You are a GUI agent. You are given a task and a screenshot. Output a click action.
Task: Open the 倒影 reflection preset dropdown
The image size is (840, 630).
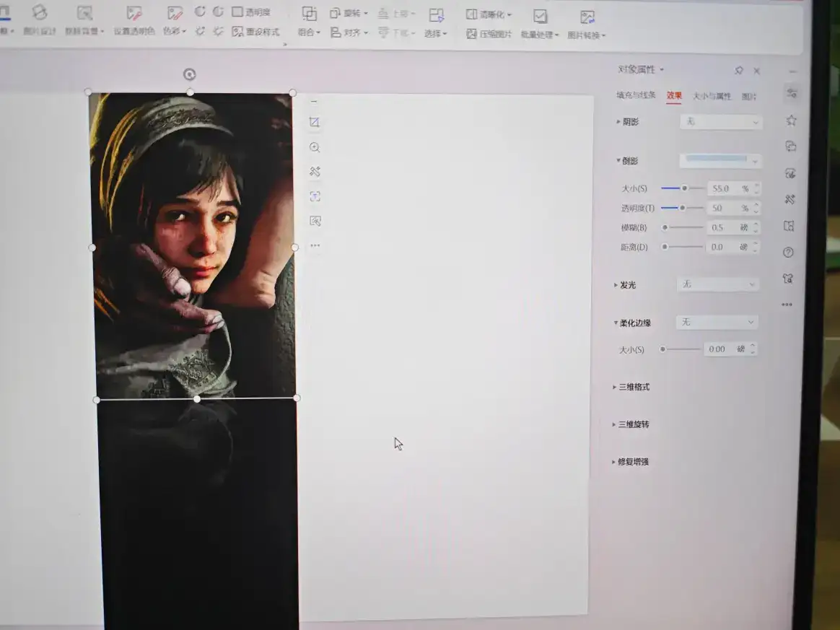[x=720, y=160]
